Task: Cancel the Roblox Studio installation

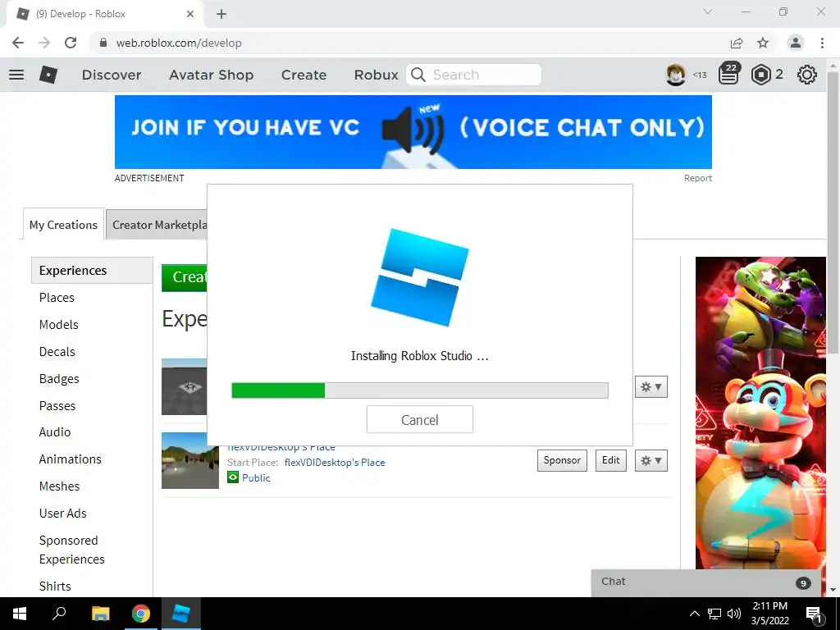Action: coord(419,419)
